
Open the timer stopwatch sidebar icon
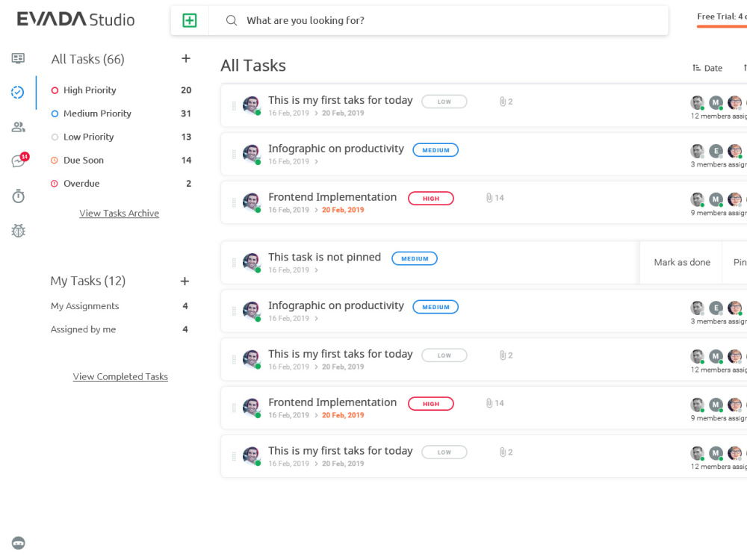[18, 196]
